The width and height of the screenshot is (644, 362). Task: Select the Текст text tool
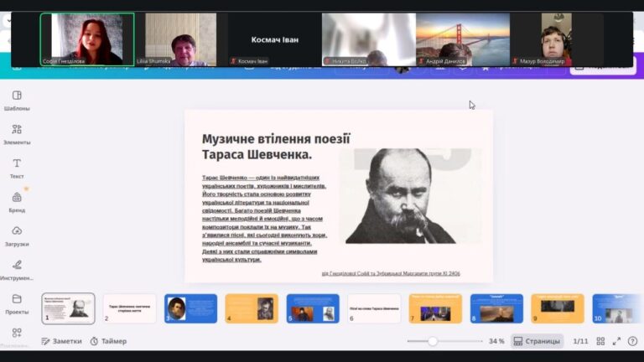17,168
